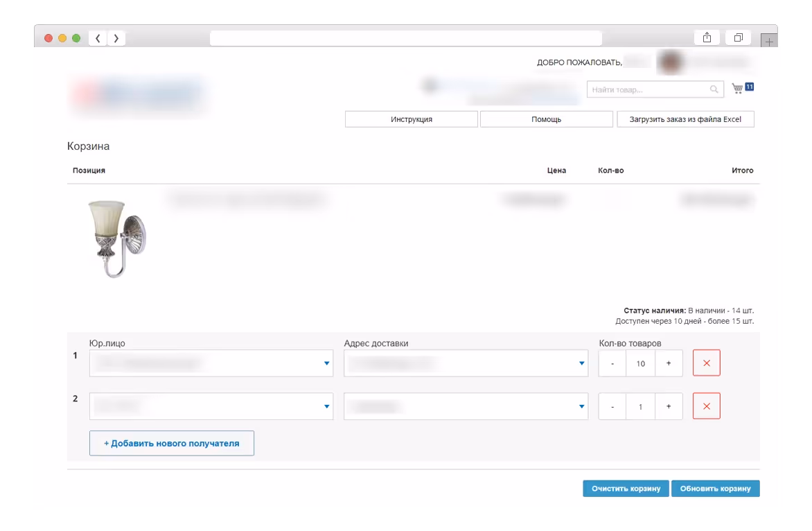The height and width of the screenshot is (531, 812).
Task: Expand the Юр.лицо dropdown in row 1
Action: 211,363
